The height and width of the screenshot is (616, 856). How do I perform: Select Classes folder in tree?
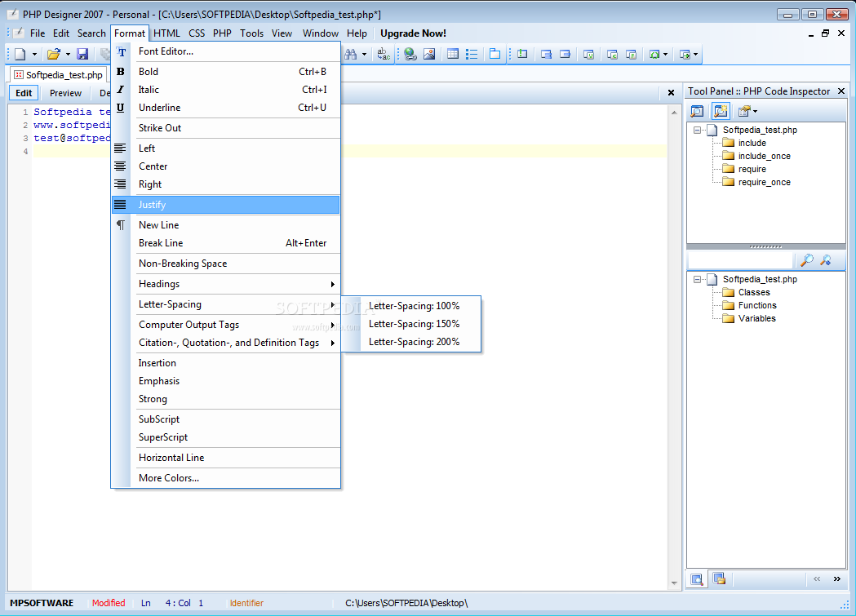pos(754,292)
